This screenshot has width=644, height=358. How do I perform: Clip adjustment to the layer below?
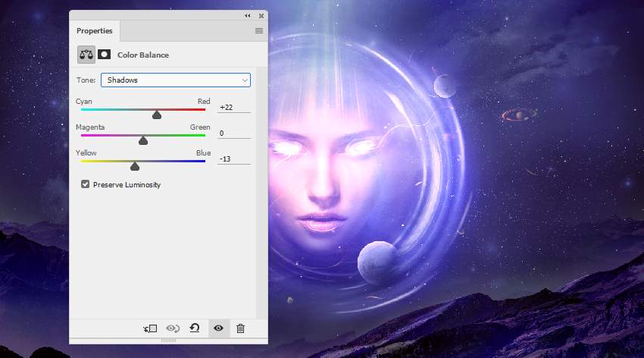(x=150, y=328)
